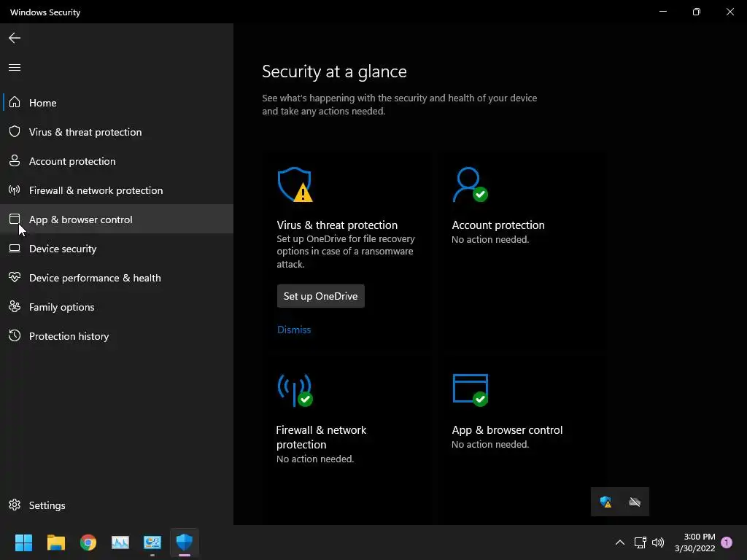This screenshot has height=560, width=747.
Task: Click the person icon beside Account protection
Action: [15, 161]
